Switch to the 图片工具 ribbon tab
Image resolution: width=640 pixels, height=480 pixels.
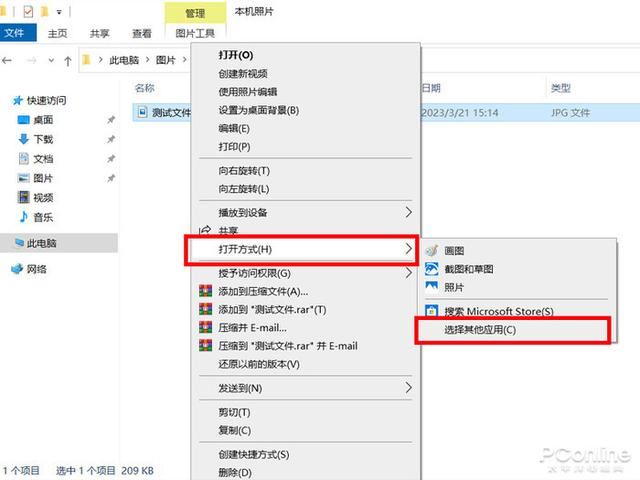coord(195,33)
